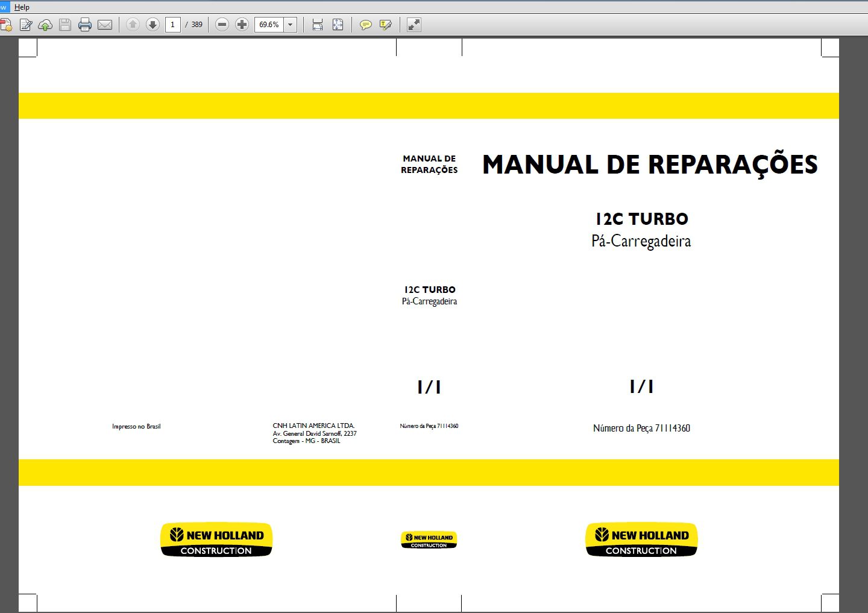Click the 69.6% zoom value field
Viewport: 868px width, 613px height.
[269, 25]
